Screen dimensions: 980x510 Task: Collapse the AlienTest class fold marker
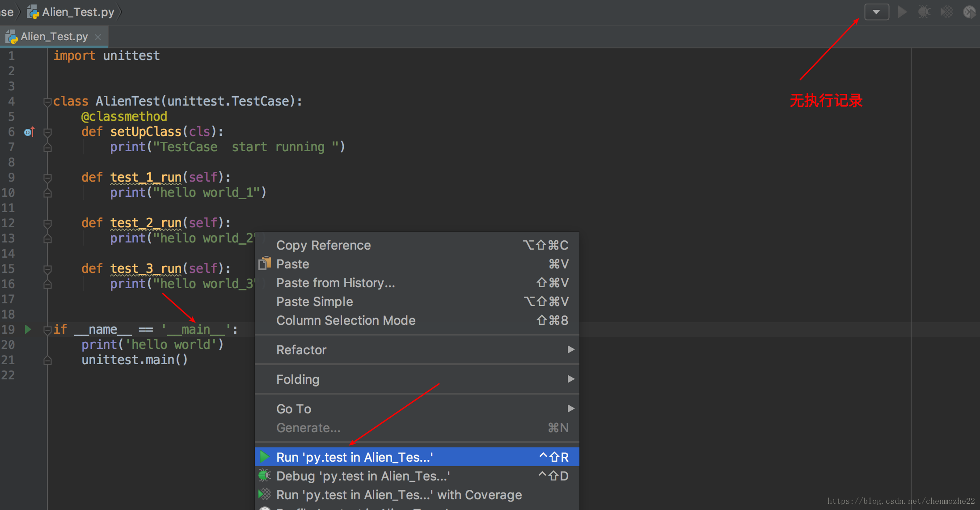pyautogui.click(x=47, y=102)
